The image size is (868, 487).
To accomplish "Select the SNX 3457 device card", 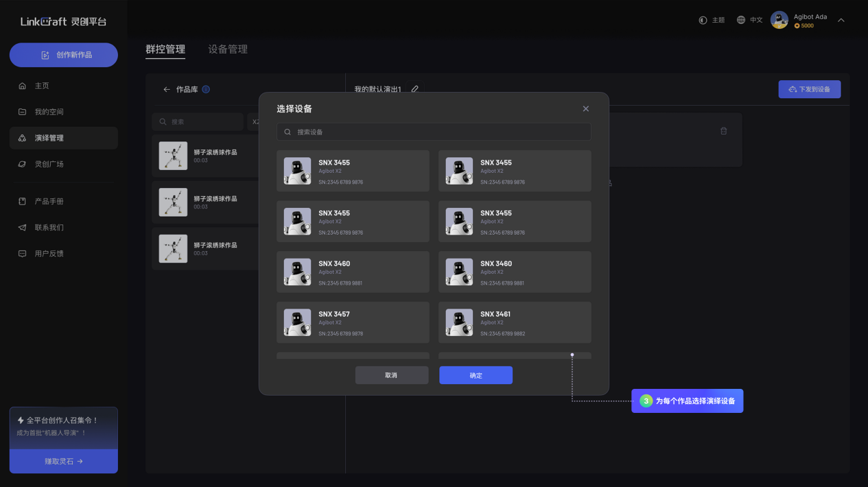I will 353,322.
